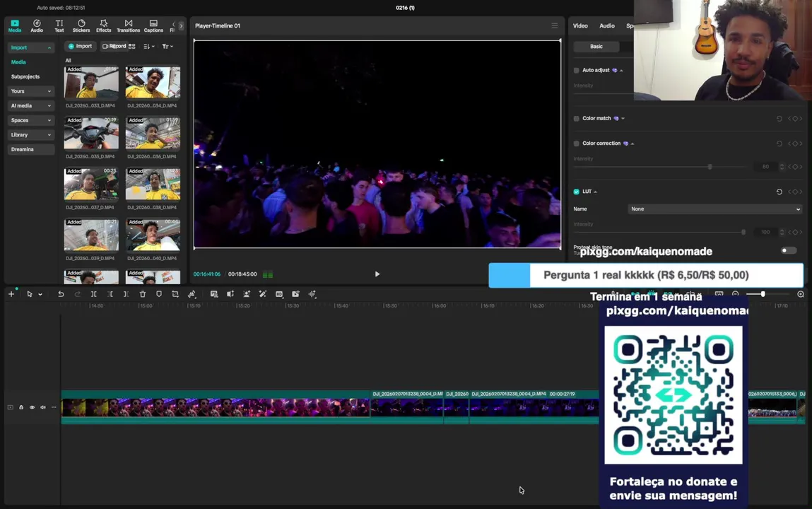
Task: Click the Undo arrow in timeline toolbar
Action: [x=61, y=294]
